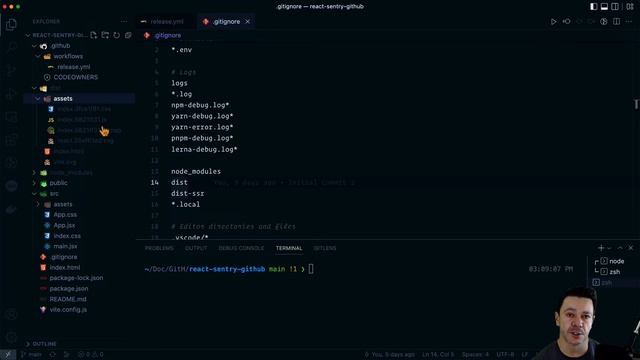Run the file with play icon
The width and height of the screenshot is (640, 360).
553,21
